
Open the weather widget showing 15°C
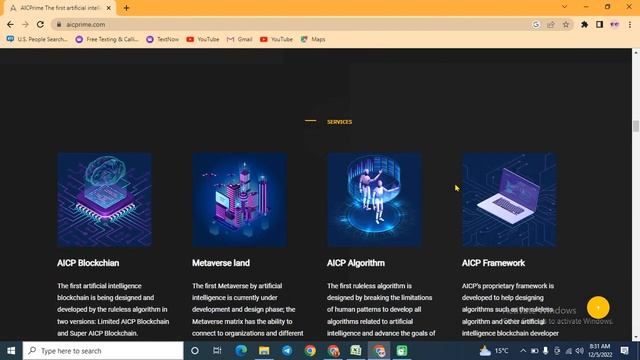pos(494,351)
